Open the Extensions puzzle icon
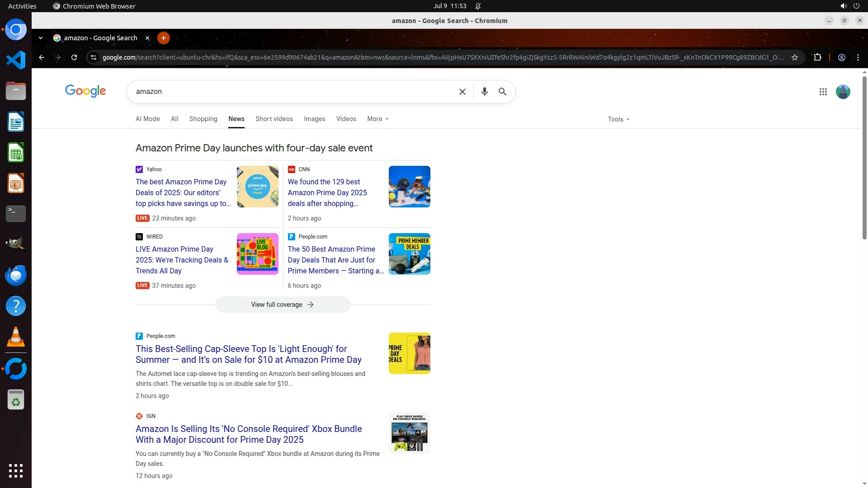Image resolution: width=868 pixels, height=488 pixels. pyautogui.click(x=817, y=57)
